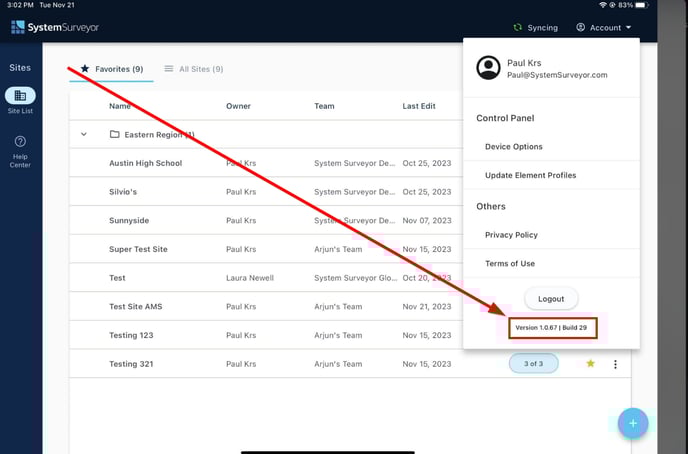The width and height of the screenshot is (688, 454).
Task: Open the Testing 321 site
Action: click(x=131, y=364)
